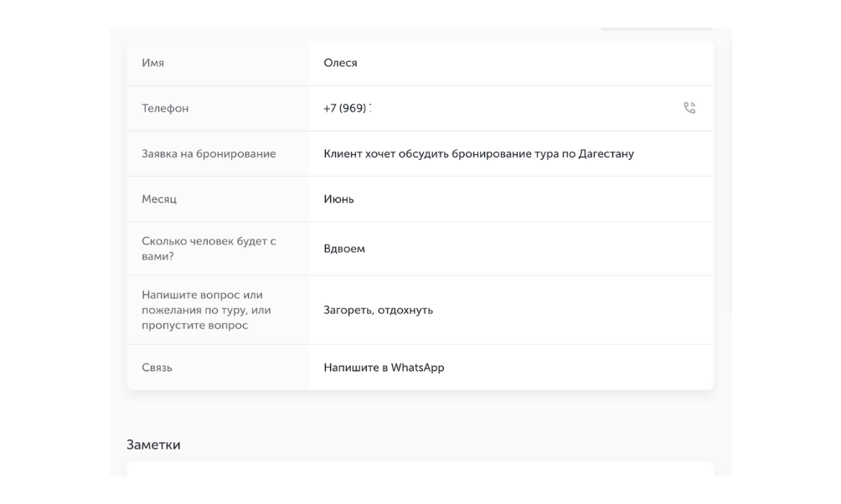Click the Заявка на бронирование label

coord(209,154)
